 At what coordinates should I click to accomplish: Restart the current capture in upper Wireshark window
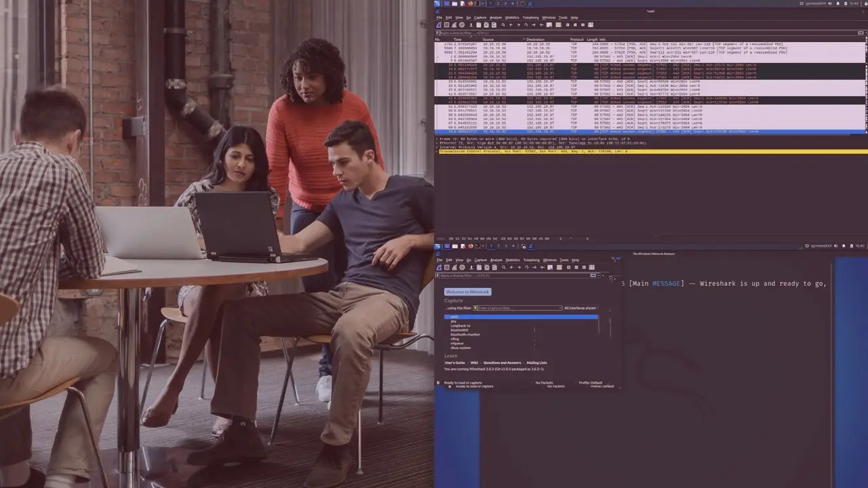coord(454,25)
